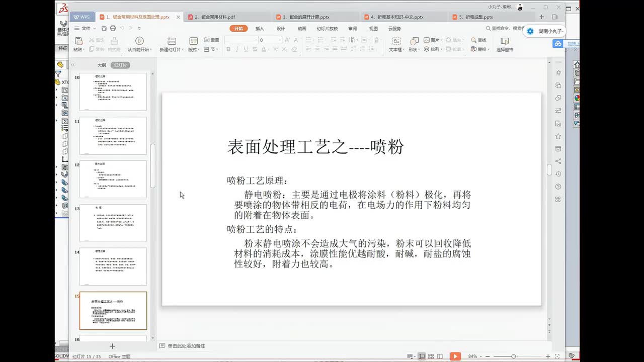Start slideshow from current slide icon

(x=139, y=41)
